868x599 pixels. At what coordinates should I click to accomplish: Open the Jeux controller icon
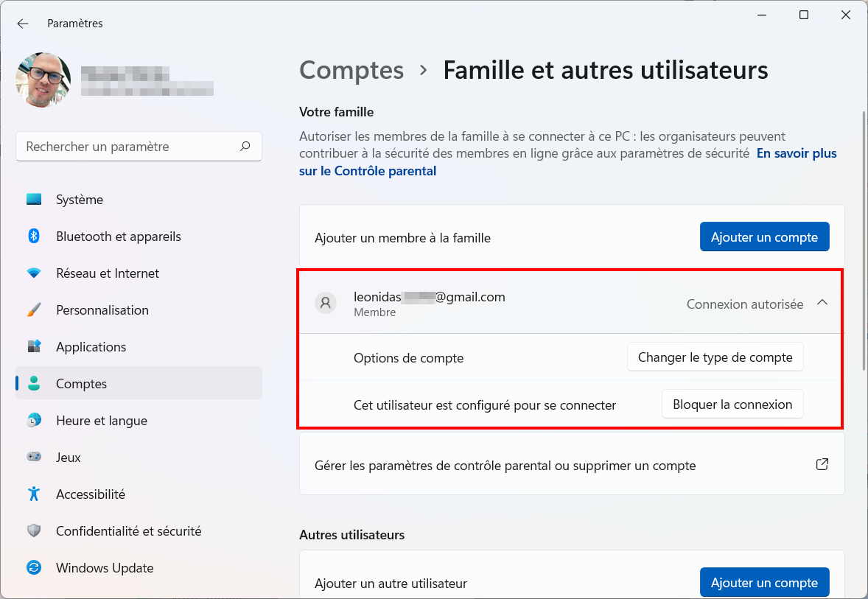point(34,458)
